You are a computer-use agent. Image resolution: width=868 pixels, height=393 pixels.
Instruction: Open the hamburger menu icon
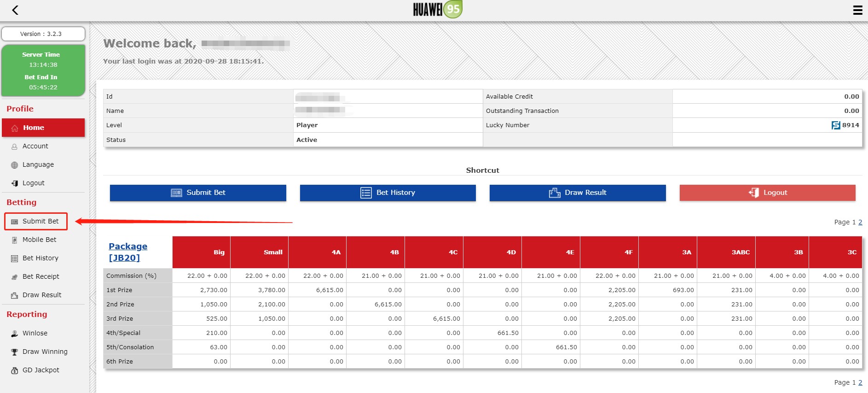pos(857,10)
